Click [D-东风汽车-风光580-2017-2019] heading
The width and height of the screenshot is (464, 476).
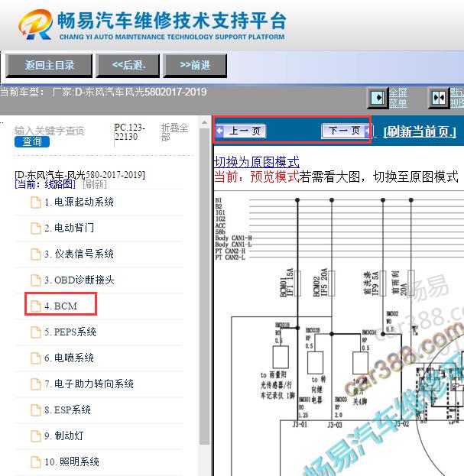coord(79,175)
